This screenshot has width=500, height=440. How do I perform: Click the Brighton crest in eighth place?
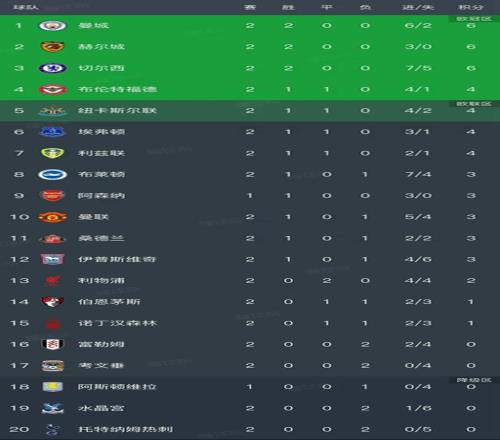52,174
